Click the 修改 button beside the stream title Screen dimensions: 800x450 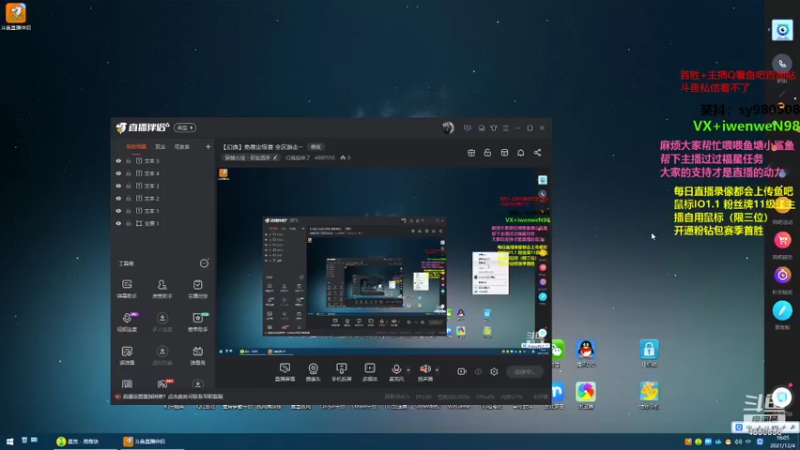[316, 147]
